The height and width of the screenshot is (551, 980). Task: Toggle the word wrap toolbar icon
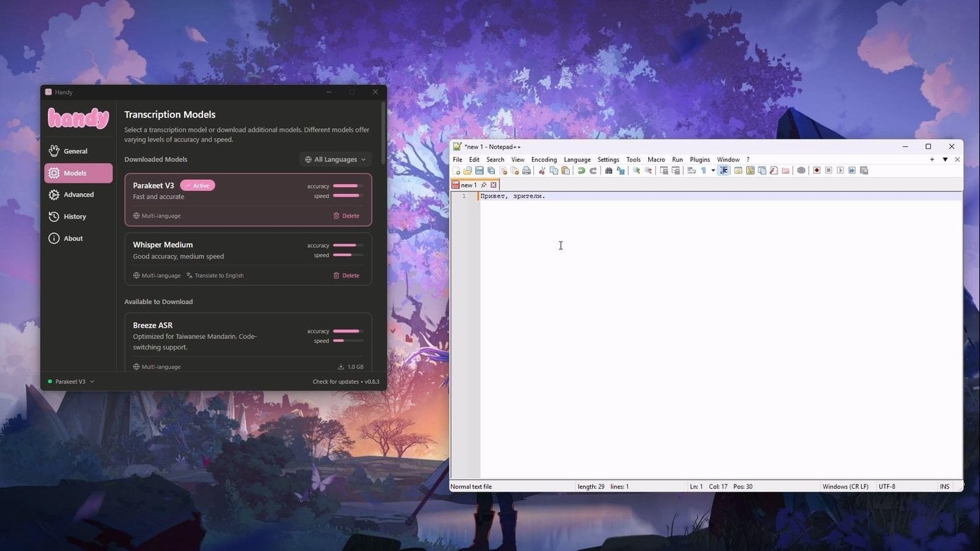point(691,171)
